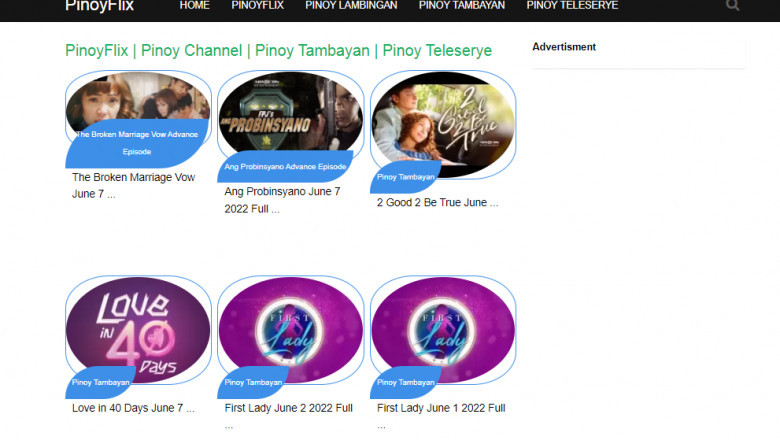Open 'The Broken Marriage Vow June 7' title link
The height and width of the screenshot is (440, 780).
(133, 185)
